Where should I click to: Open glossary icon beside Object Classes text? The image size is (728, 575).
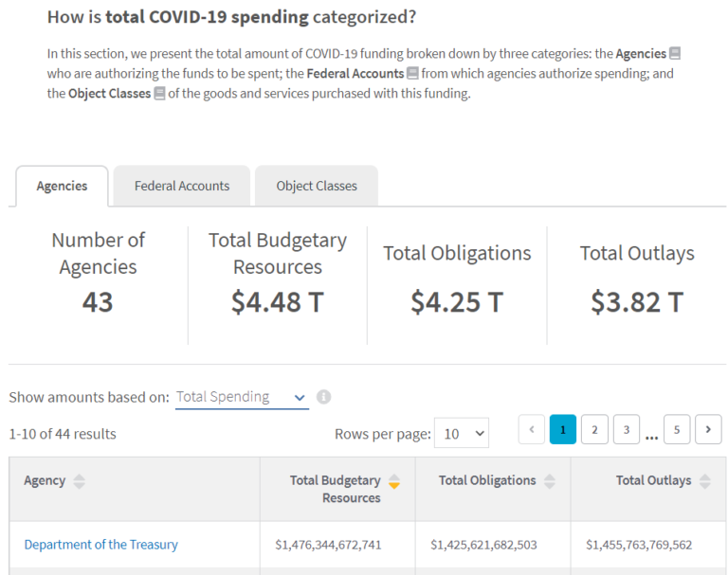159,93
